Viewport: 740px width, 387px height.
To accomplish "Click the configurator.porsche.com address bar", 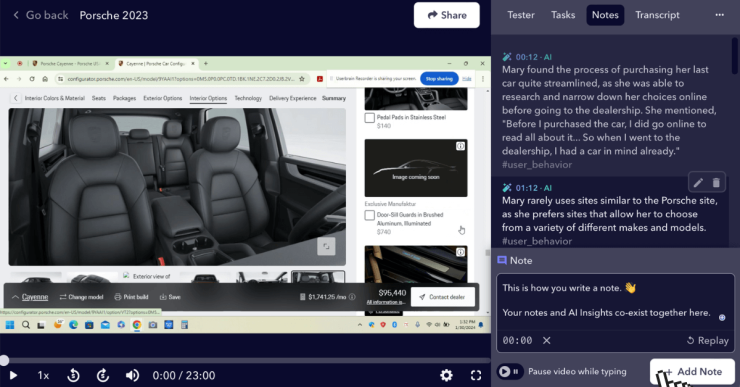I will coord(181,79).
